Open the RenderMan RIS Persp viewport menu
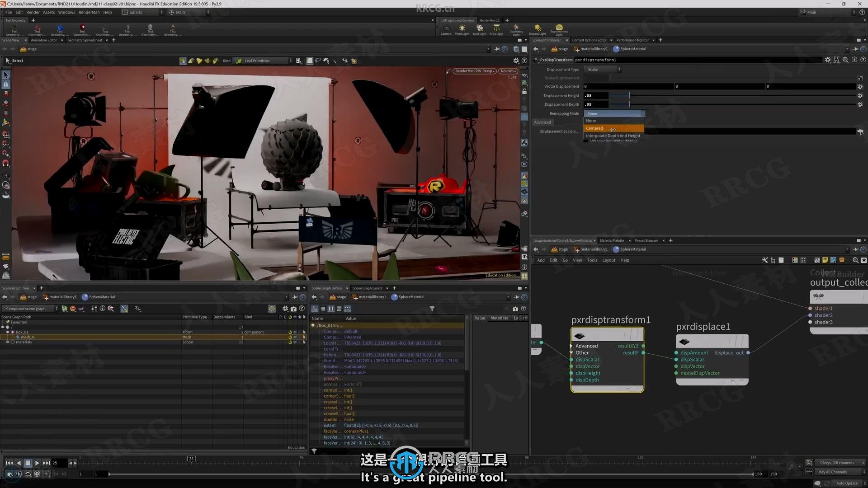 474,71
